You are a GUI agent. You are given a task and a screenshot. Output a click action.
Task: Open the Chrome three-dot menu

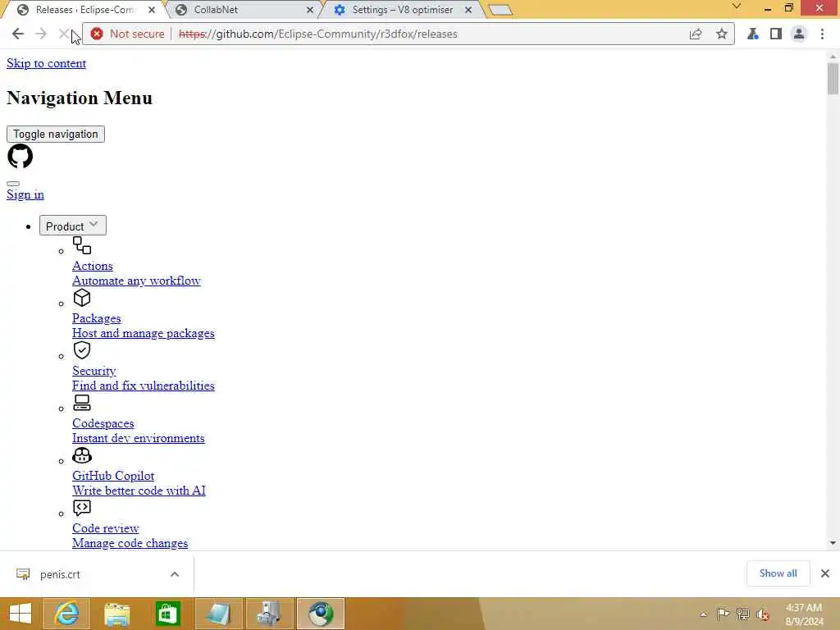[822, 34]
